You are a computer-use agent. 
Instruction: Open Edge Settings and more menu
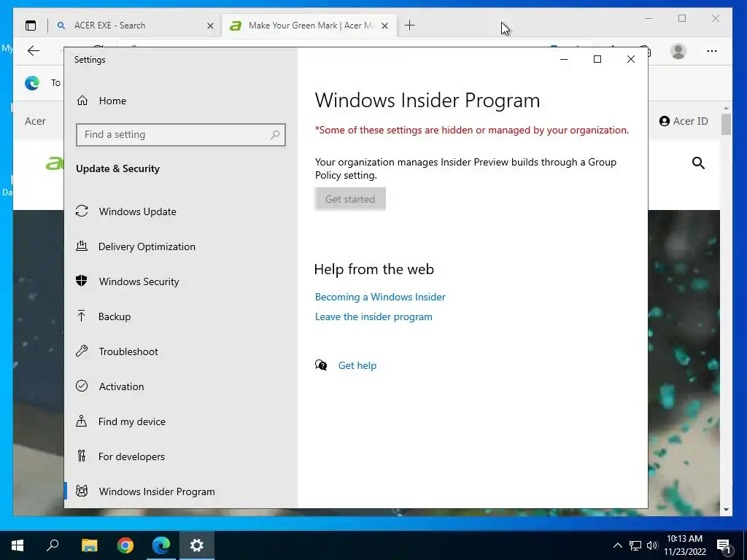coord(712,51)
